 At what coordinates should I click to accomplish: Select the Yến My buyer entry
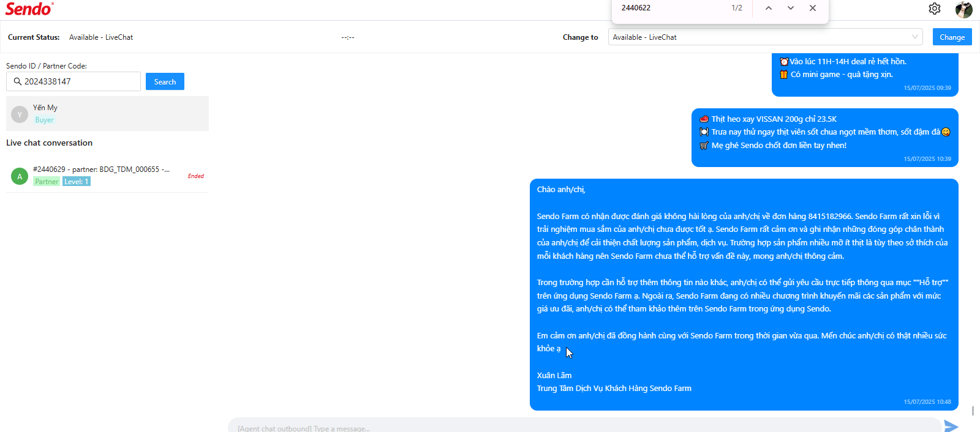(x=107, y=113)
